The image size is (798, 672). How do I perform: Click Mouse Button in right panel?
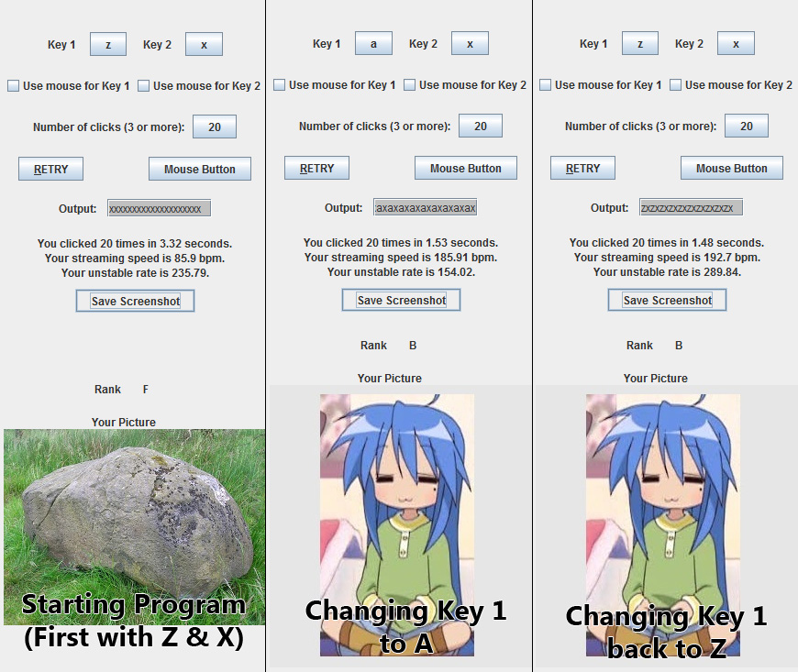pos(732,168)
